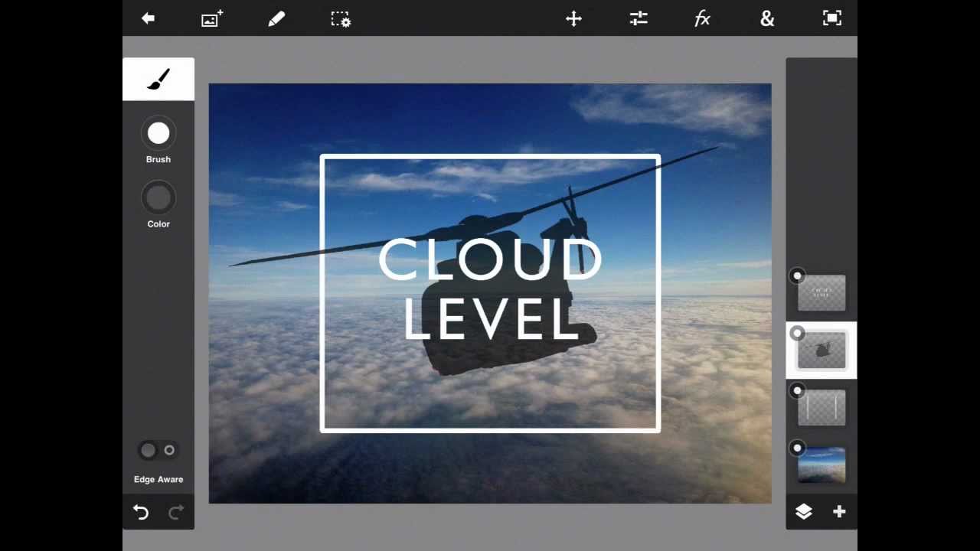Open the Color swatch picker
This screenshot has width=980, height=551.
click(x=158, y=198)
